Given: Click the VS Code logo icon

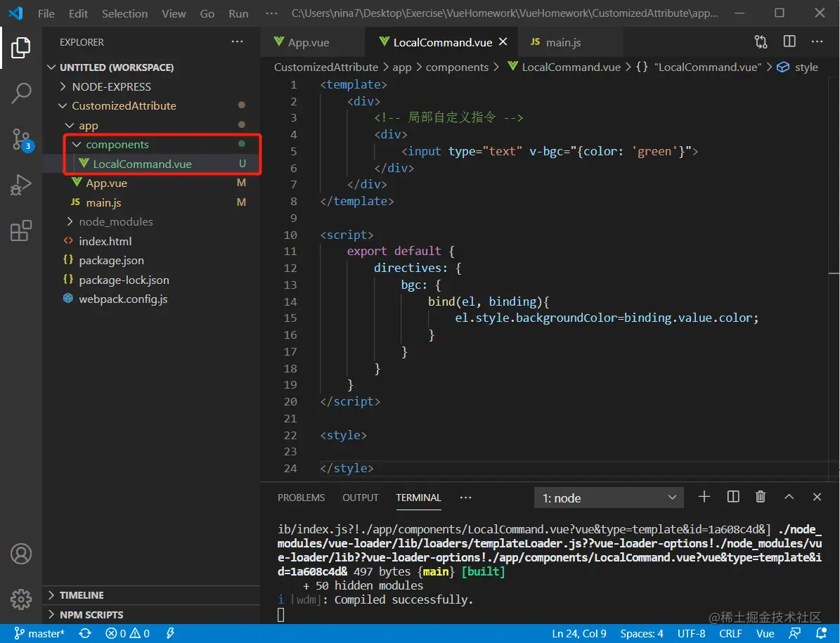Looking at the screenshot, I should tap(16, 13).
